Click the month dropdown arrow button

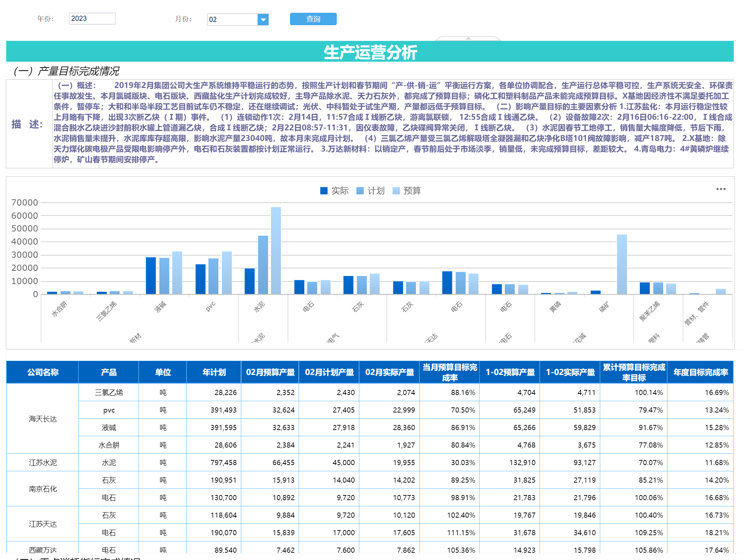[263, 19]
